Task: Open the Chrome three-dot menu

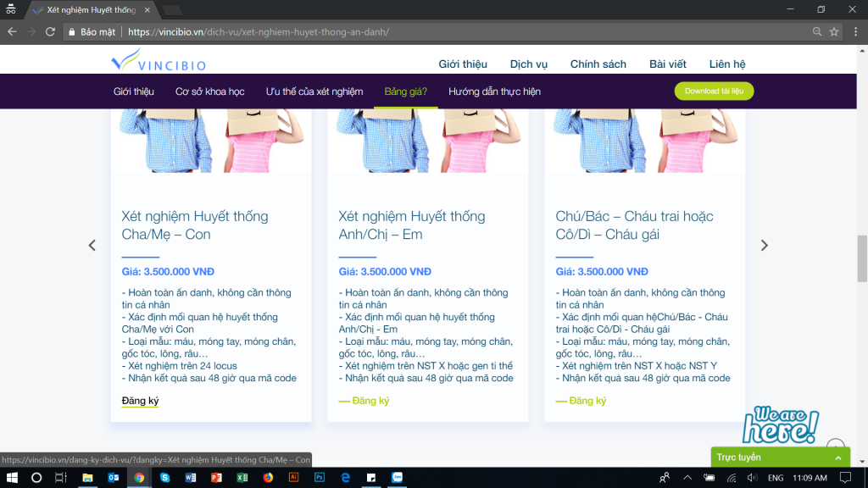Action: (856, 32)
